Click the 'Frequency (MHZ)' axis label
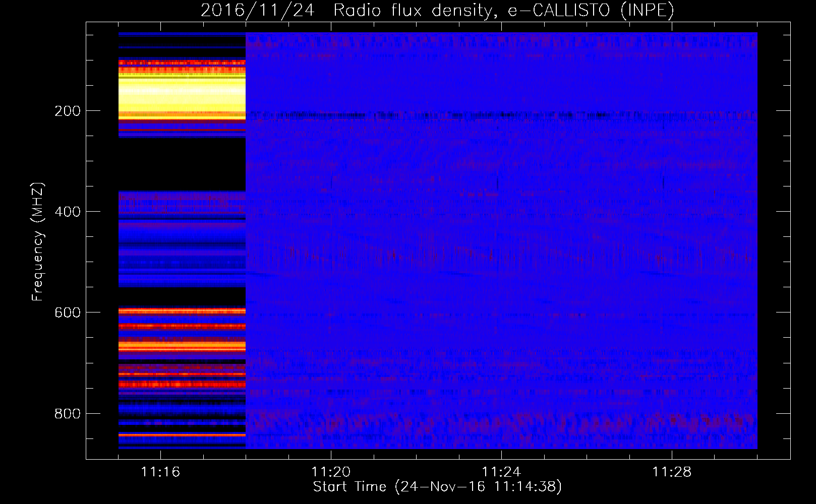Screen dimensions: 816x504 coord(38,242)
